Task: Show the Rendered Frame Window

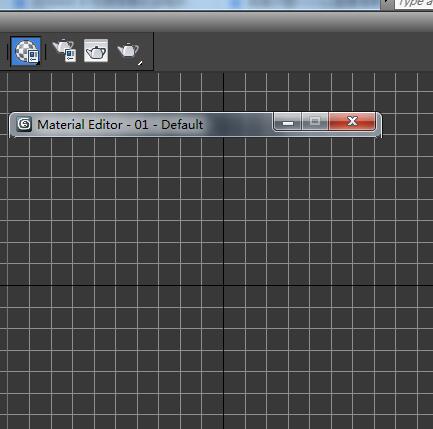Action: point(96,51)
